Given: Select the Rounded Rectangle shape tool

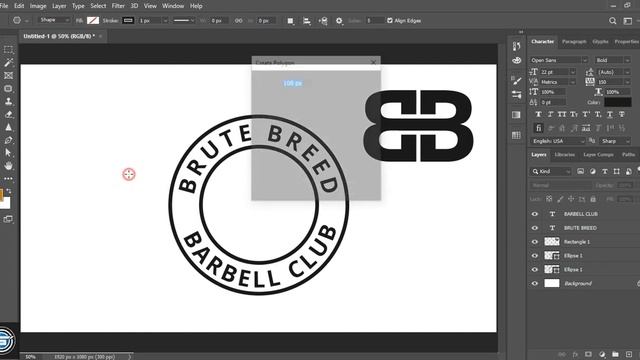Looking at the screenshot, I should click(8, 89).
